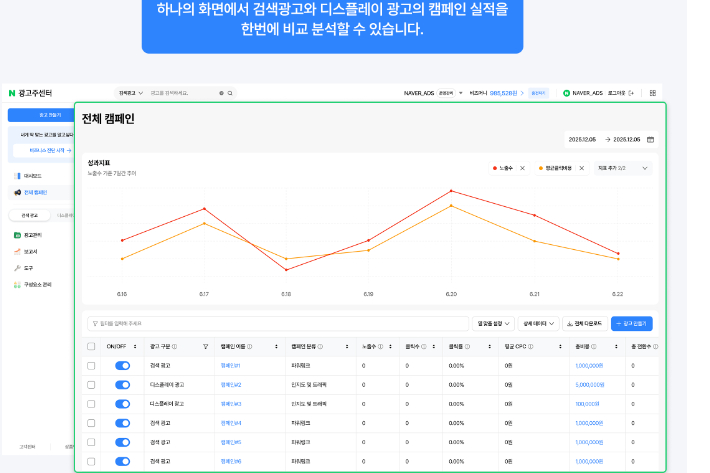The height and width of the screenshot is (473, 710).
Task: Open the date range calendar icon
Action: [x=650, y=140]
